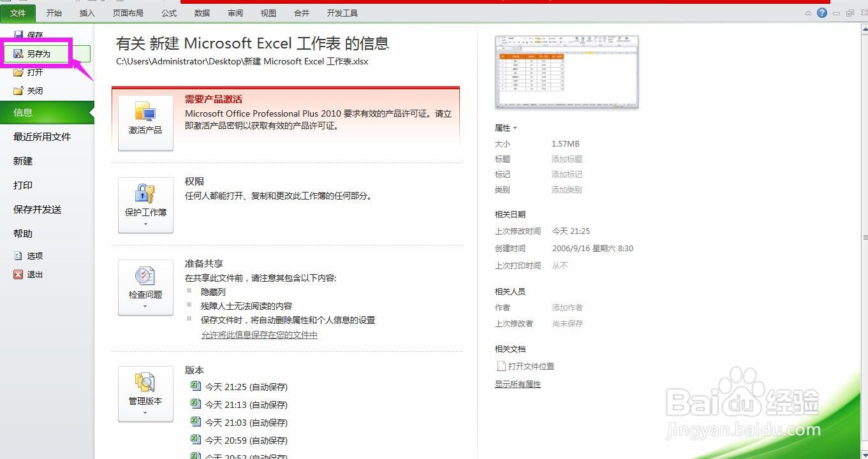This screenshot has width=868, height=459.
Task: Choose Save As (另存为) in the sidebar
Action: point(47,54)
